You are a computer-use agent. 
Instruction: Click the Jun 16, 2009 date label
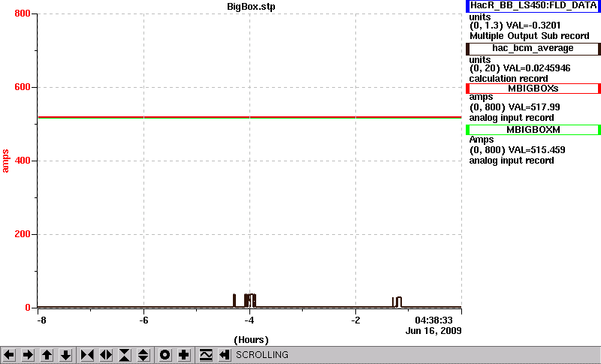(x=433, y=331)
